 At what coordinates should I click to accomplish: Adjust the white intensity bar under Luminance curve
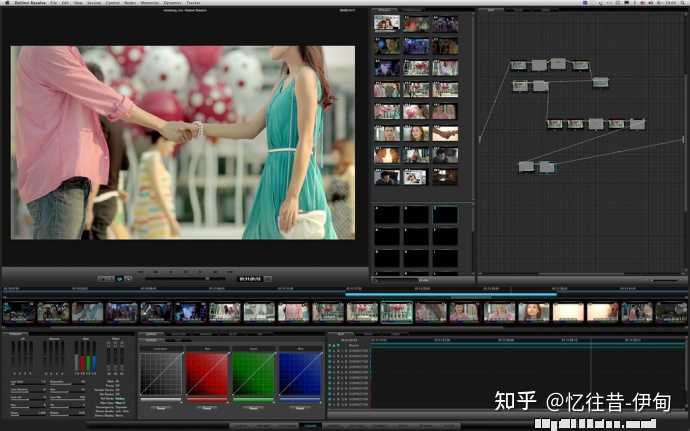[x=161, y=400]
